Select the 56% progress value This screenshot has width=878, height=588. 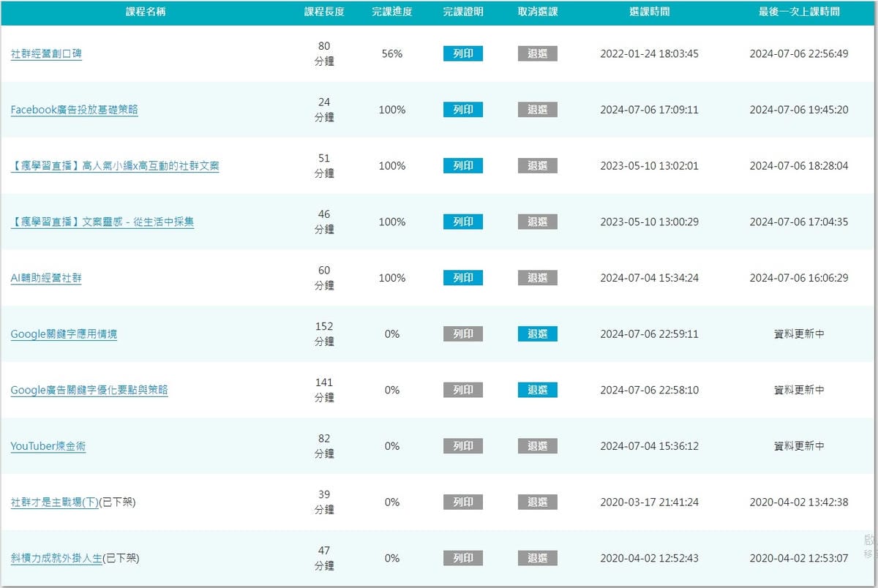click(x=392, y=54)
